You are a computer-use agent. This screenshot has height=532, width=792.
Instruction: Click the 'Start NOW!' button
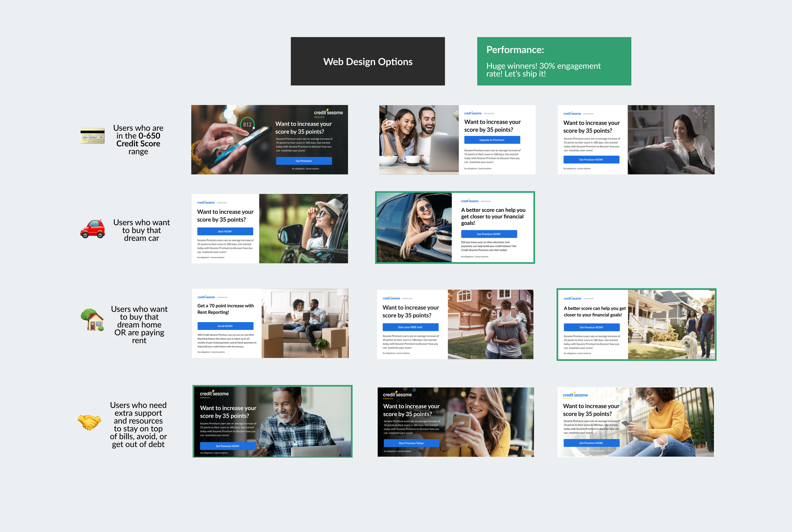[x=225, y=231]
